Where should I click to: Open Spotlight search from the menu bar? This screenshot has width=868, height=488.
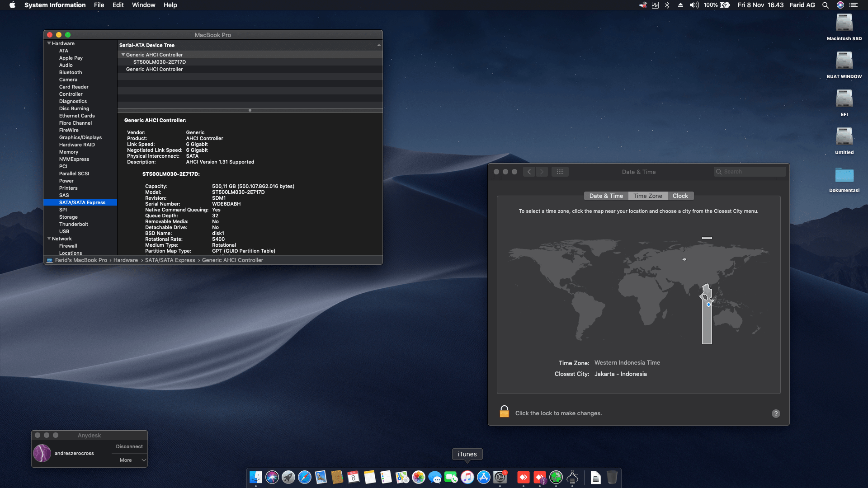[x=826, y=5]
